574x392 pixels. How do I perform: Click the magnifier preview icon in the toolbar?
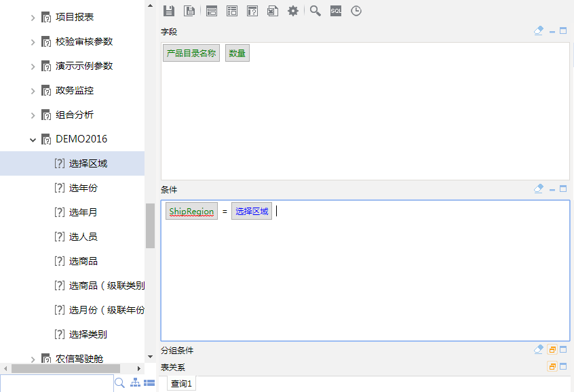click(x=315, y=11)
